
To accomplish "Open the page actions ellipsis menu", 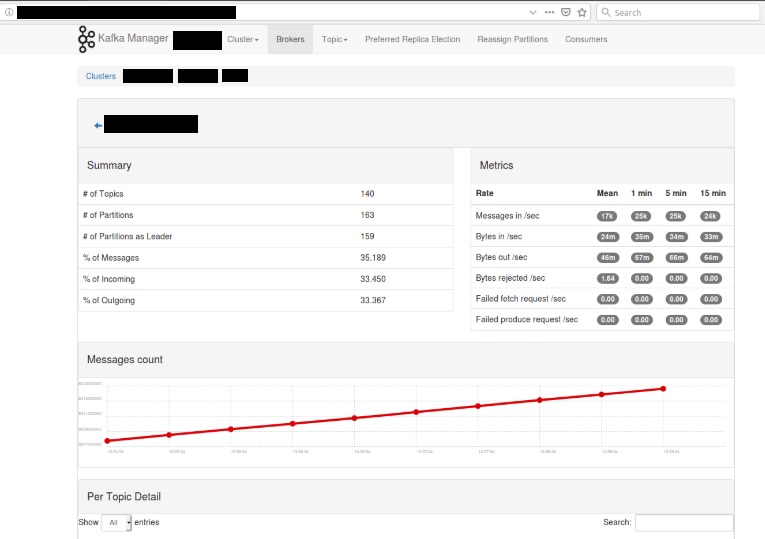I will [550, 13].
